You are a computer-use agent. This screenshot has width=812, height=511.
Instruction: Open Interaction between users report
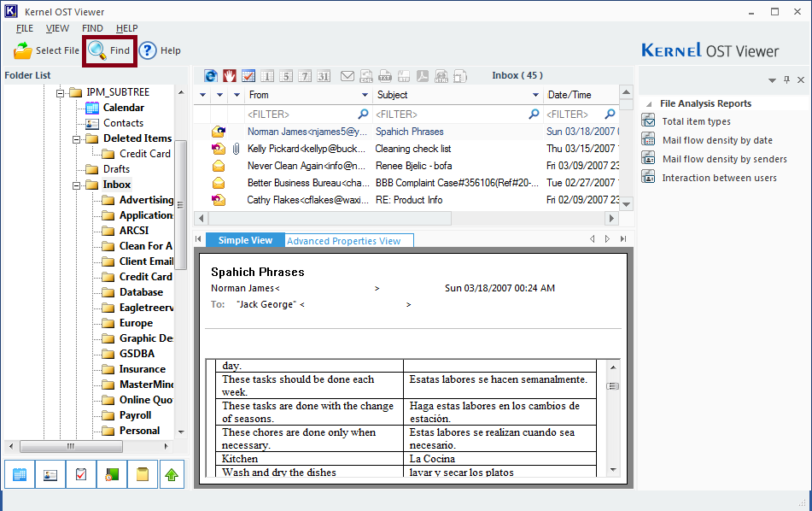click(719, 178)
